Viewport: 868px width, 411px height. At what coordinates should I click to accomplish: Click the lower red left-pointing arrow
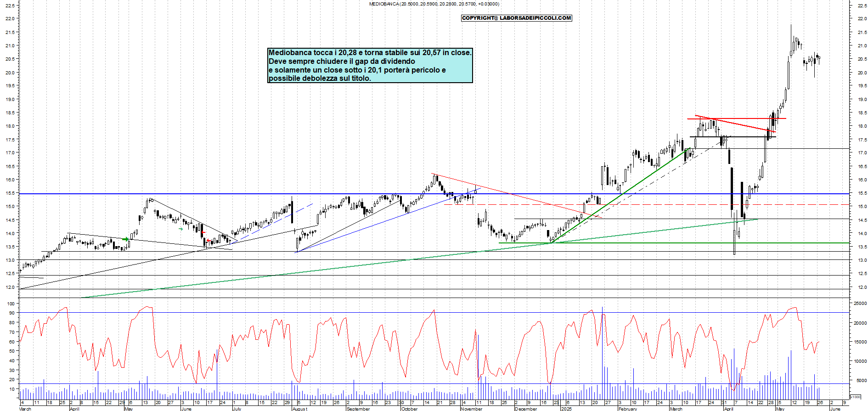pos(209,240)
